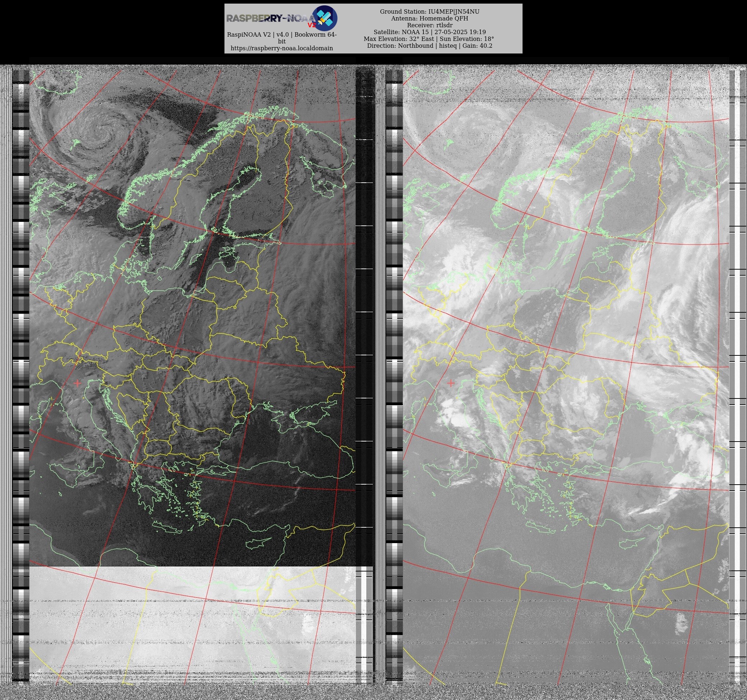
Task: Click the red ground station cross in the left image
Action: (x=78, y=383)
